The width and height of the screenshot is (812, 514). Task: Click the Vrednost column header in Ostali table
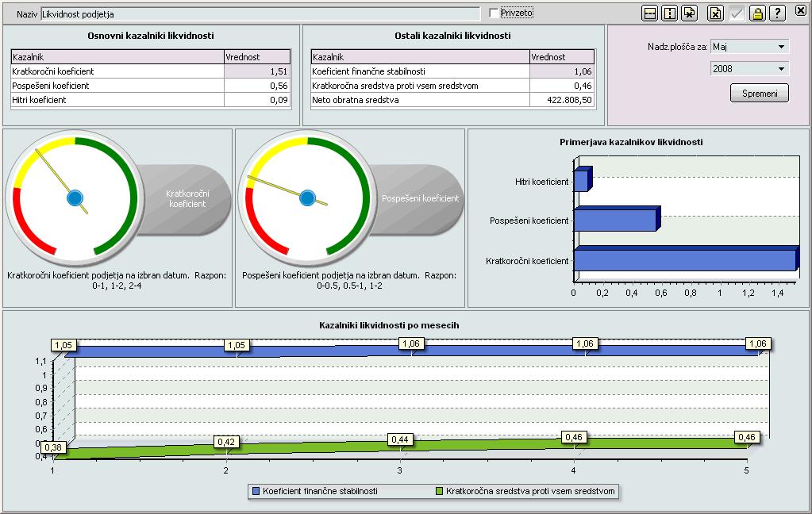point(561,57)
